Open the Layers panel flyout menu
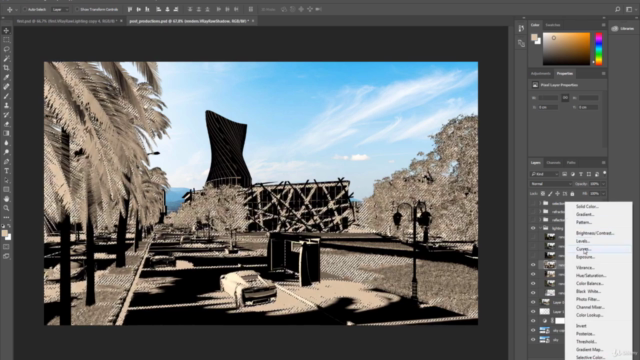Viewport: 640px width, 360px height. (x=603, y=163)
